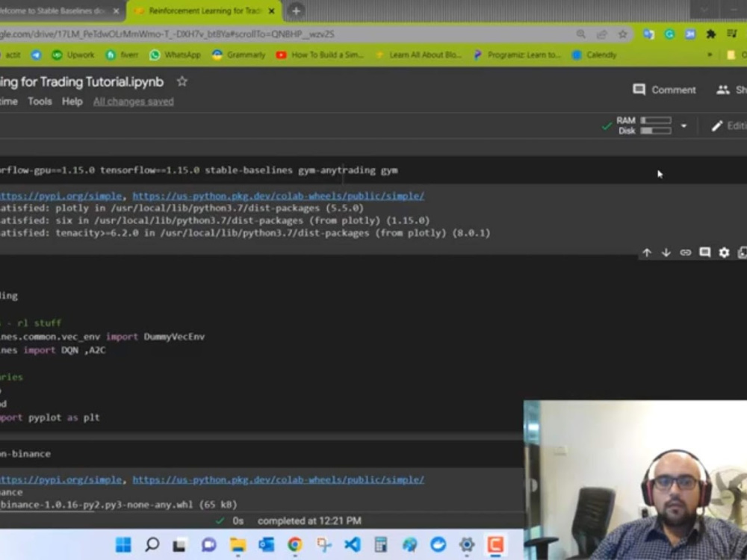
Task: Open Programiz Learn to bookmark
Action: pos(517,55)
